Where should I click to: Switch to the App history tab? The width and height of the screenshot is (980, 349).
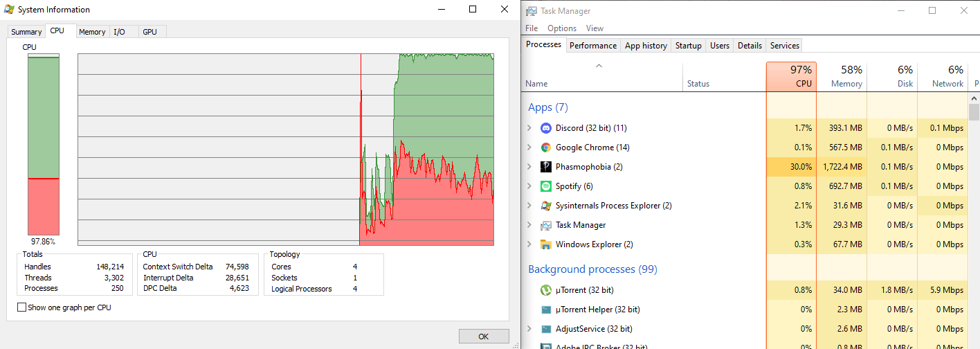coord(646,46)
